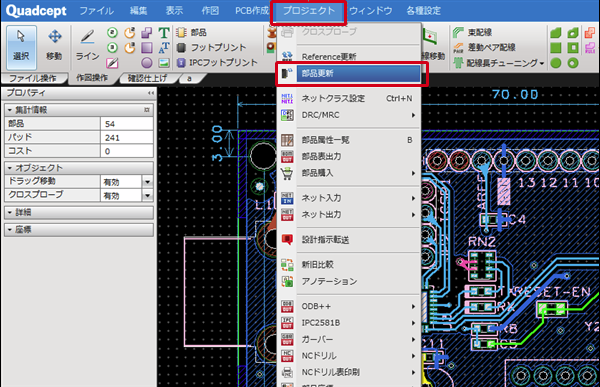This screenshot has height=387, width=600.
Task: Choose 新旧比較 menu item
Action: point(350,265)
